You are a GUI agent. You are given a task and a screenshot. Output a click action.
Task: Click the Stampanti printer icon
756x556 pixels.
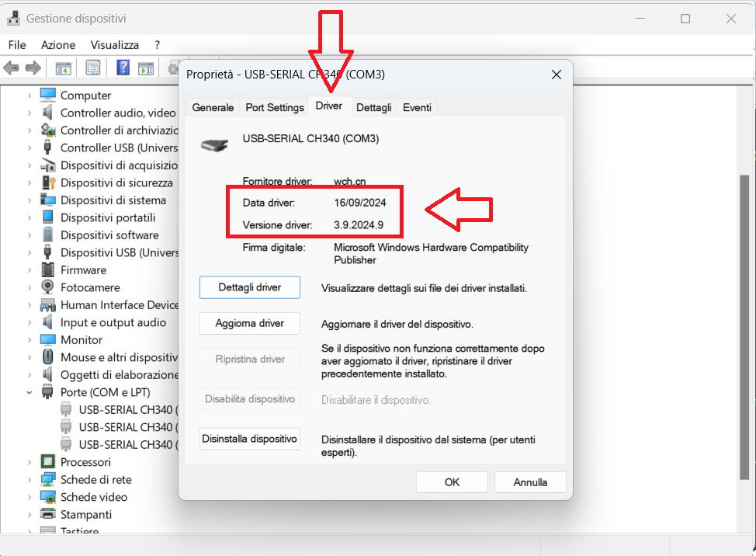(48, 514)
